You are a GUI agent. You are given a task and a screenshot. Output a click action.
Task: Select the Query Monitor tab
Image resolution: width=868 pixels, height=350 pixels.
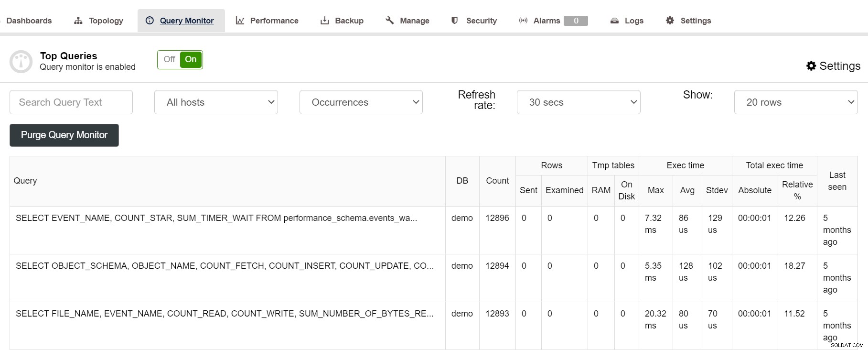click(181, 21)
